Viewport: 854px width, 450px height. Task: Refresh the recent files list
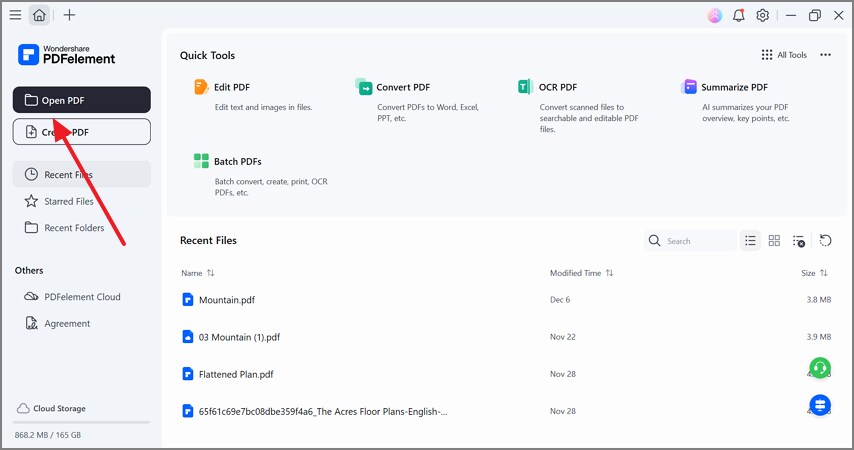[x=826, y=241]
